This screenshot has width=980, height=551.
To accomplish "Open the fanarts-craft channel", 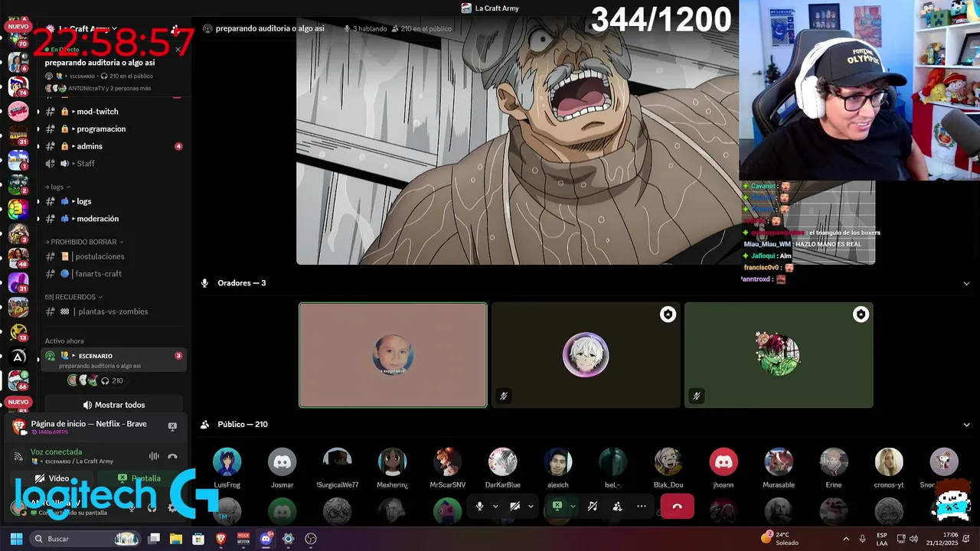I will click(x=113, y=274).
